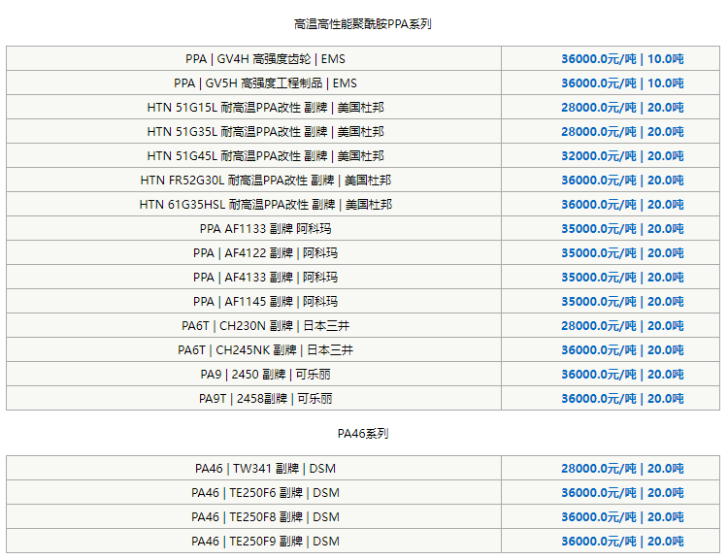Select PPA GV5H 高强度工程制品 EMS entry
The height and width of the screenshot is (560, 728).
point(363,83)
